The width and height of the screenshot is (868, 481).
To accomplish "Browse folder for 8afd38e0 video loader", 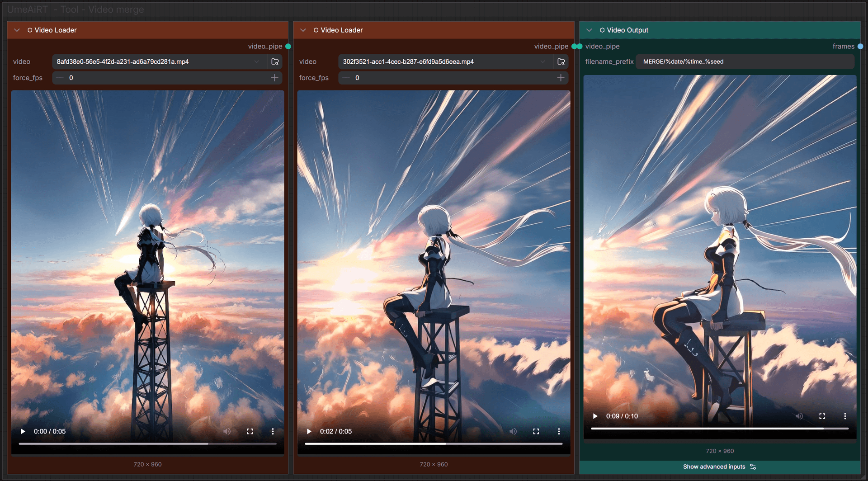I will coord(275,61).
